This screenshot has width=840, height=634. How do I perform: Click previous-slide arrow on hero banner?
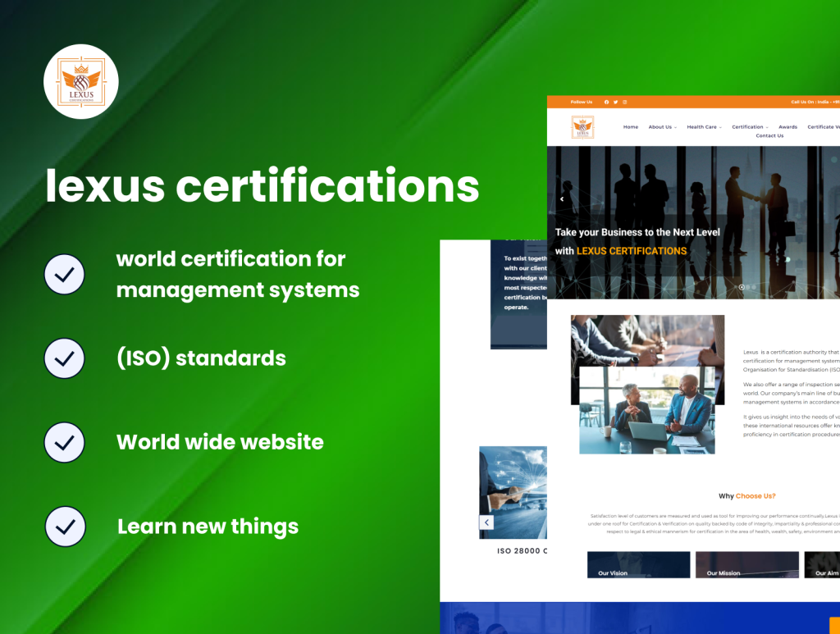pyautogui.click(x=562, y=198)
